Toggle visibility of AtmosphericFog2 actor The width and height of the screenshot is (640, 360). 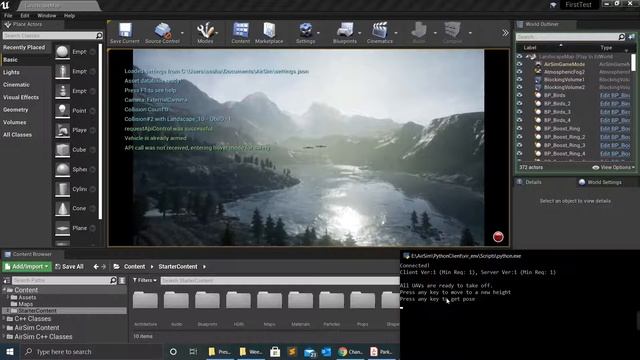[x=519, y=71]
